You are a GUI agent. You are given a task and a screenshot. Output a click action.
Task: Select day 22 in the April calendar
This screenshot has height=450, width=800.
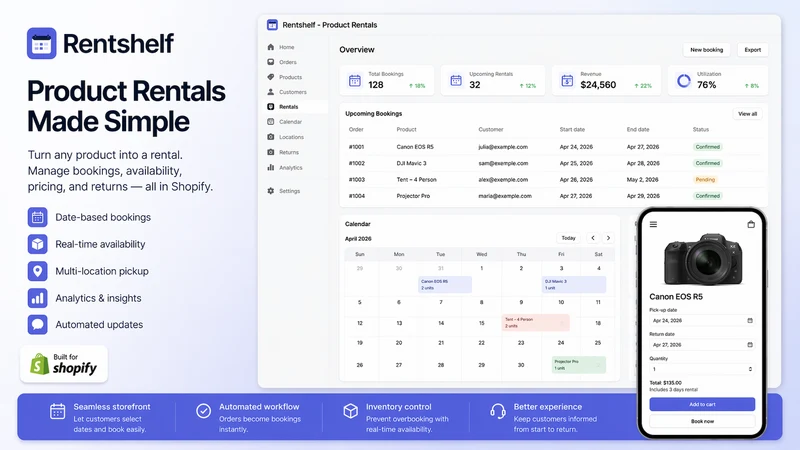point(482,343)
